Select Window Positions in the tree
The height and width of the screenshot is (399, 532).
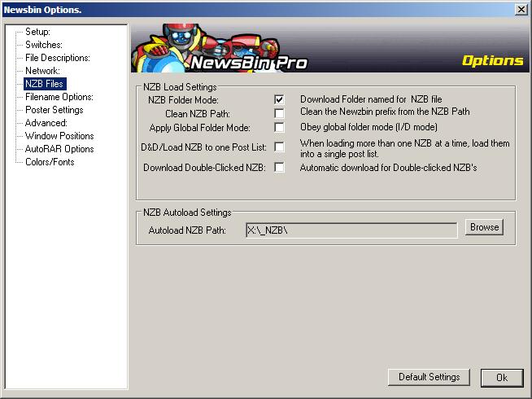click(59, 136)
